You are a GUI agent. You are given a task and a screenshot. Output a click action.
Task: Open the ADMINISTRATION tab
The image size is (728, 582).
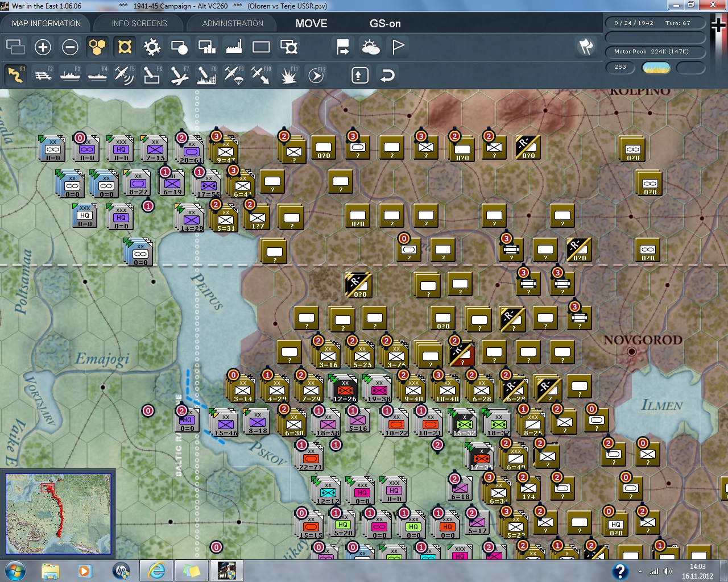pos(233,23)
